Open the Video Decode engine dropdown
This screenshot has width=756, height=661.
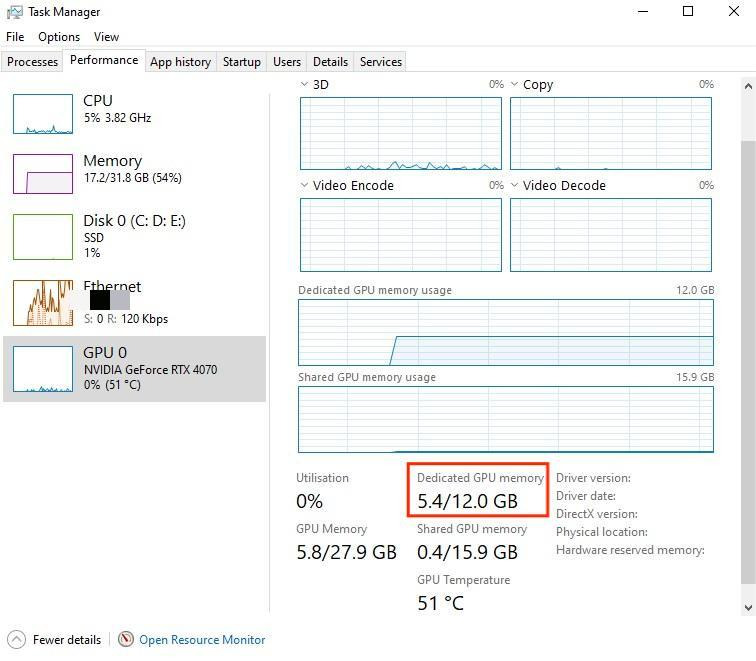(515, 185)
